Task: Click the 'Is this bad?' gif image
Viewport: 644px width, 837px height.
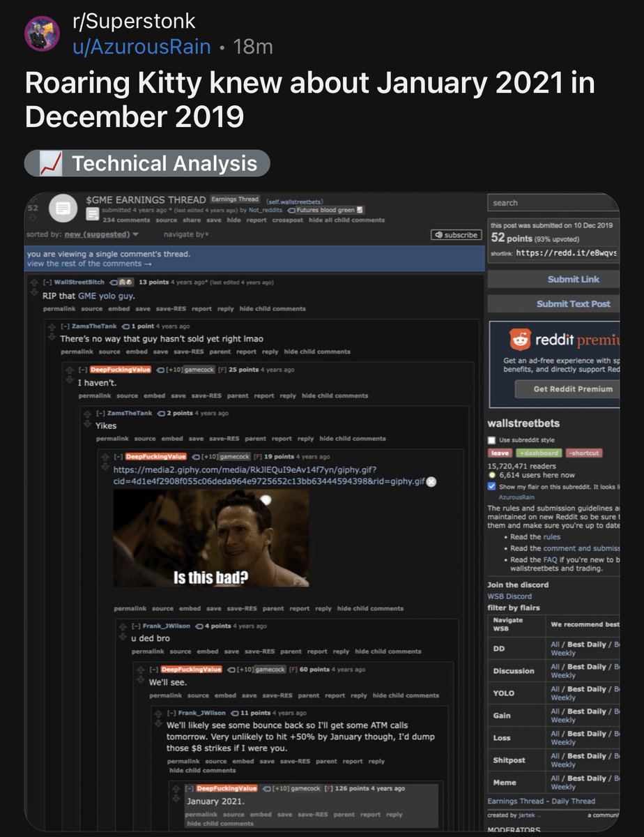Action: coord(211,538)
